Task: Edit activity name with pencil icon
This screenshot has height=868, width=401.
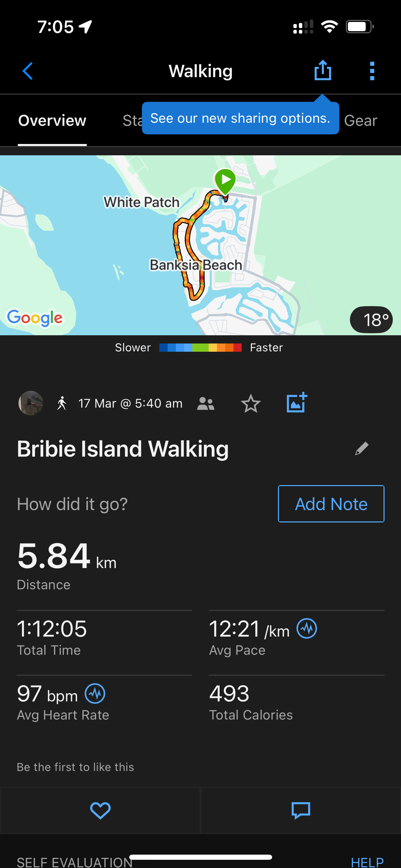Action: pos(362,448)
